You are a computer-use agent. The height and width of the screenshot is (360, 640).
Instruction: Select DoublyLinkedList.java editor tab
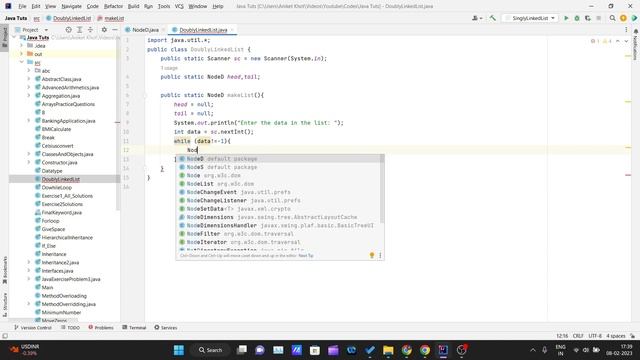point(203,30)
